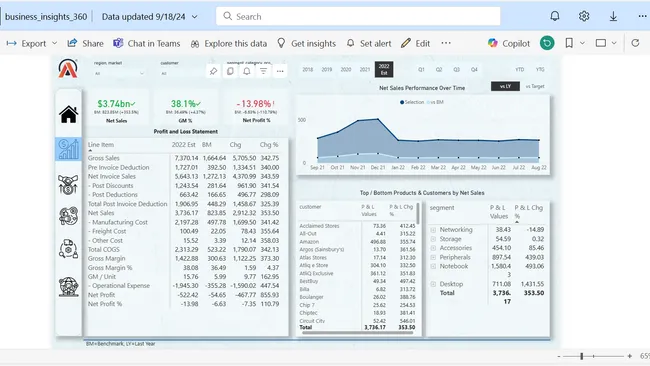The height and width of the screenshot is (366, 650).
Task: Click Get insights
Action: (x=306, y=43)
